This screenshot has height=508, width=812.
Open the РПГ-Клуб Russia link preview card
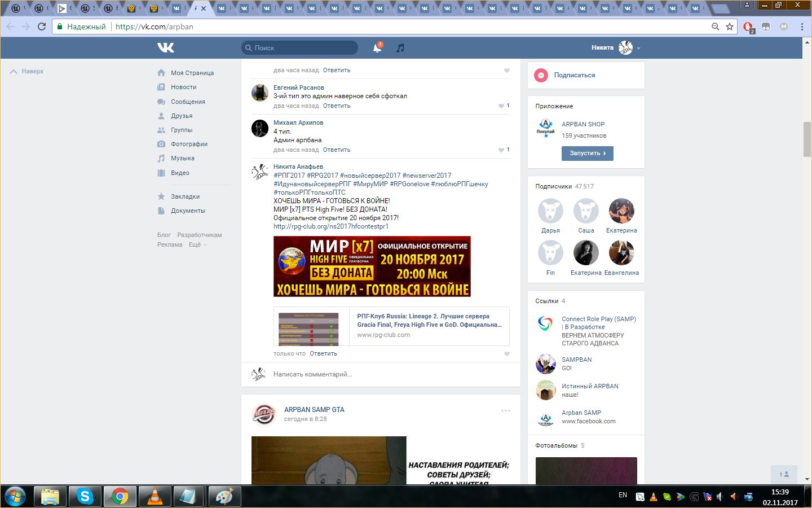(x=391, y=326)
